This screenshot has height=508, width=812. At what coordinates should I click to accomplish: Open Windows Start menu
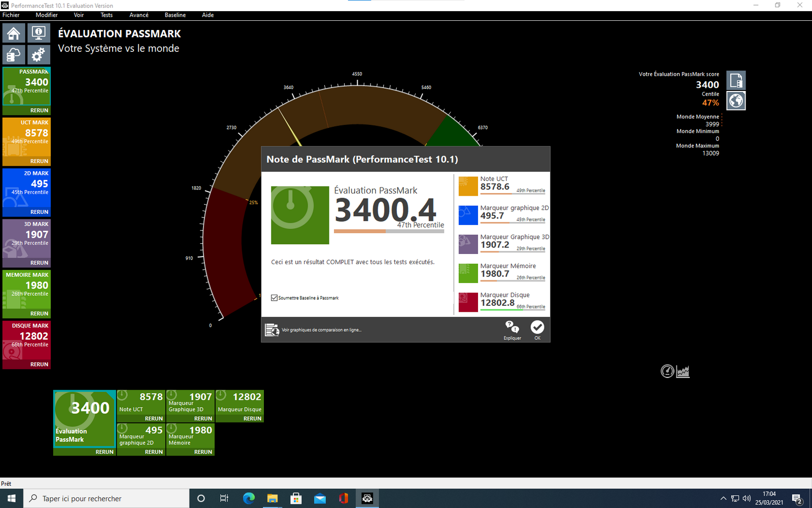[x=12, y=498]
